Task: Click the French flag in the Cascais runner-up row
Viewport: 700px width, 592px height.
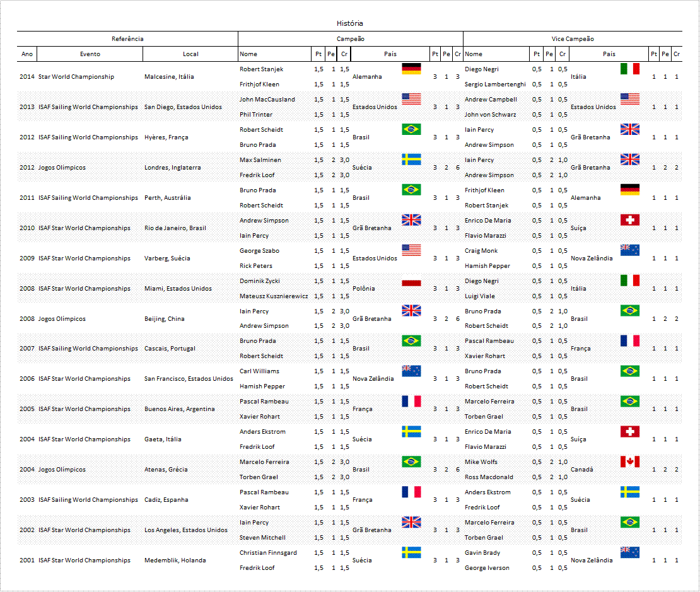Action: [630, 340]
